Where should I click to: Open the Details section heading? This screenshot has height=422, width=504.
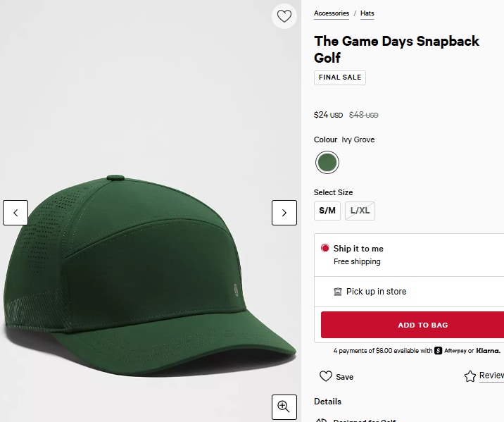(327, 402)
